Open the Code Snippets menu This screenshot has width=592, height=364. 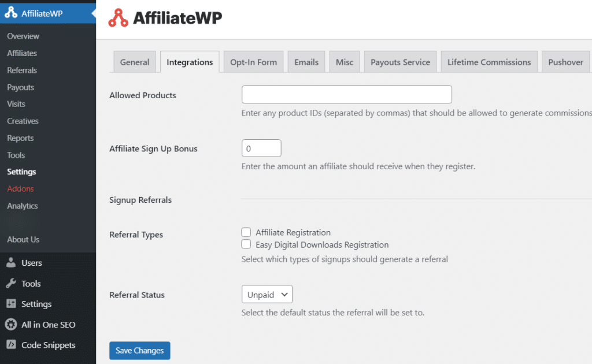[48, 345]
